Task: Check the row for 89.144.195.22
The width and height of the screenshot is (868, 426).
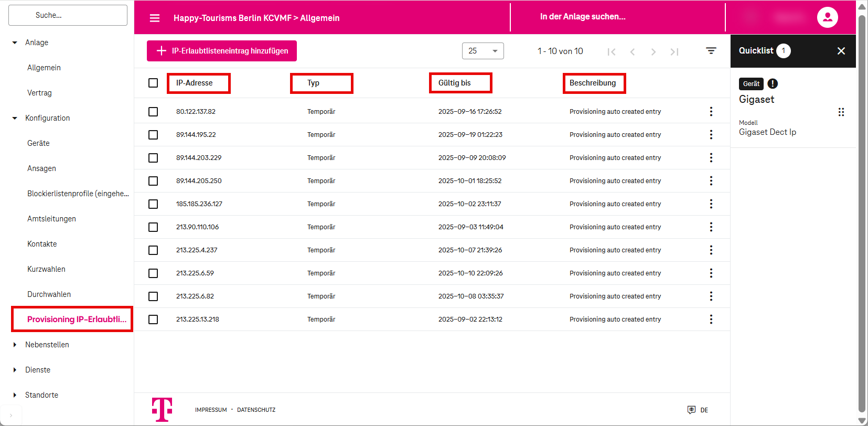Action: point(153,135)
